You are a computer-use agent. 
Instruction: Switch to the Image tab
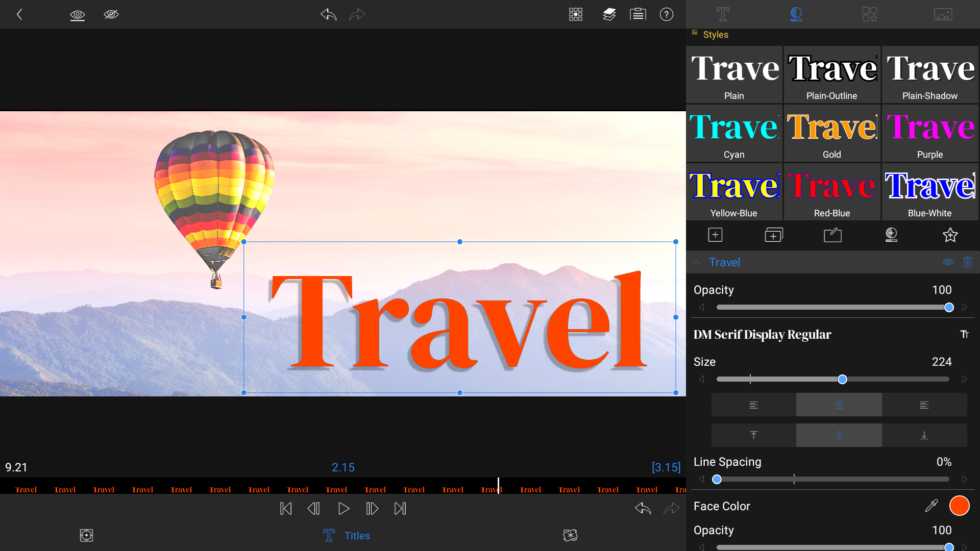pos(943,14)
